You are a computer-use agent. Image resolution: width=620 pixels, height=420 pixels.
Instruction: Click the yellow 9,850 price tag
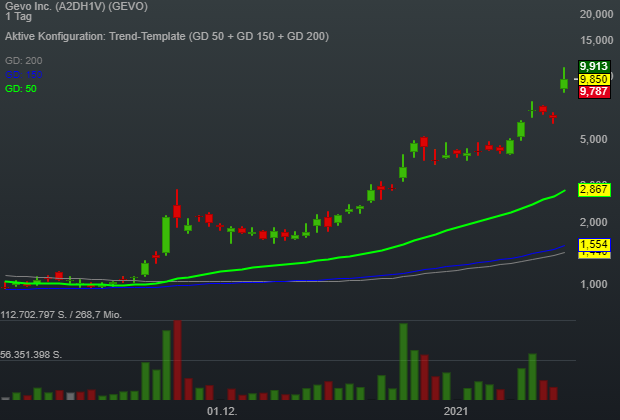coord(594,79)
